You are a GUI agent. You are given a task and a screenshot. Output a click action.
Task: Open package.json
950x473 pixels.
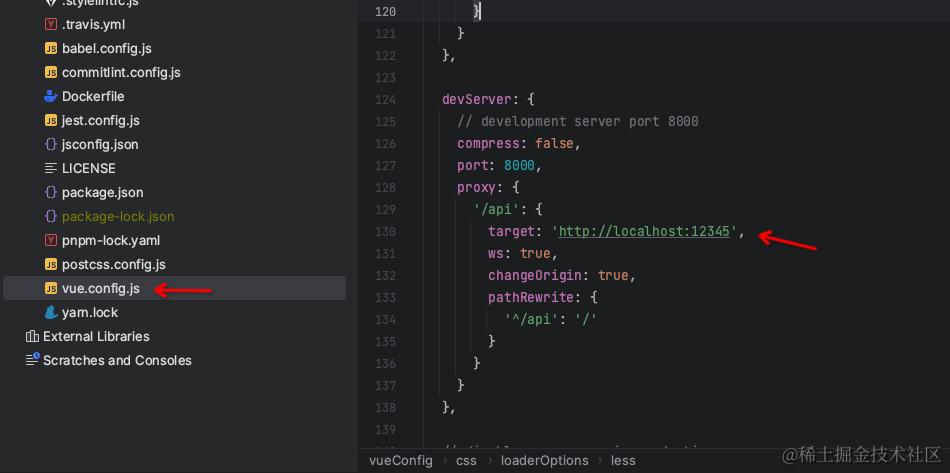102,193
